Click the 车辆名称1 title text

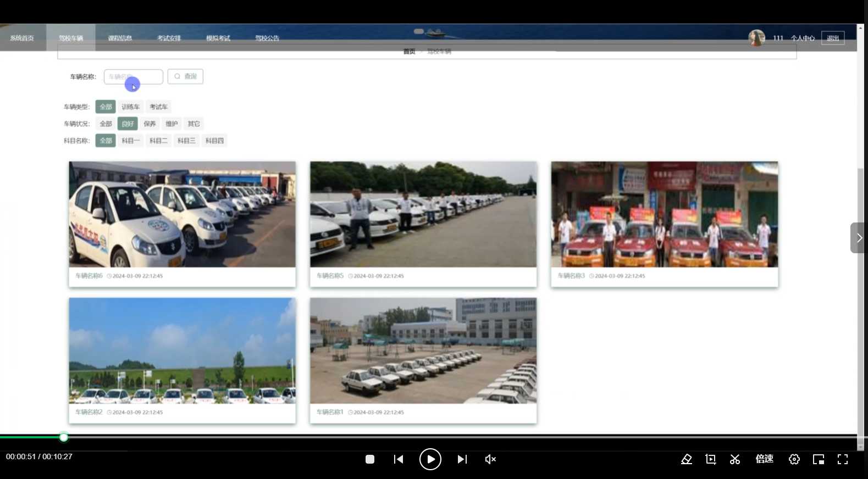click(x=330, y=412)
